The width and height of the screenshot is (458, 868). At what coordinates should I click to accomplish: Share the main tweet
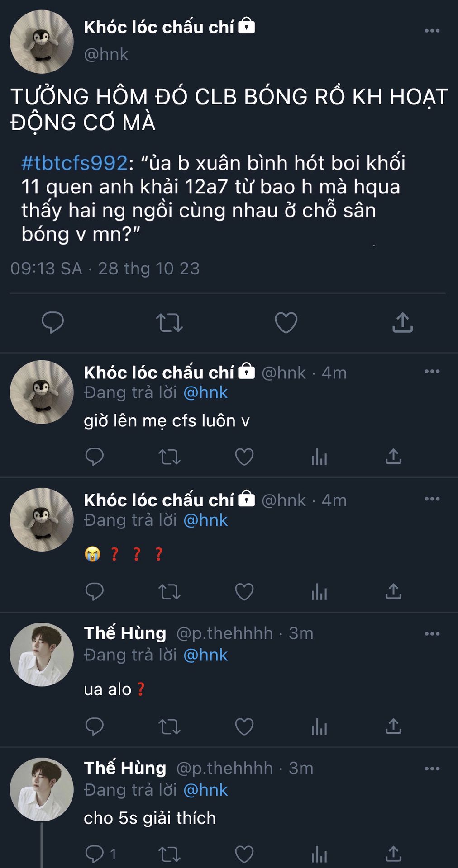pos(402,323)
